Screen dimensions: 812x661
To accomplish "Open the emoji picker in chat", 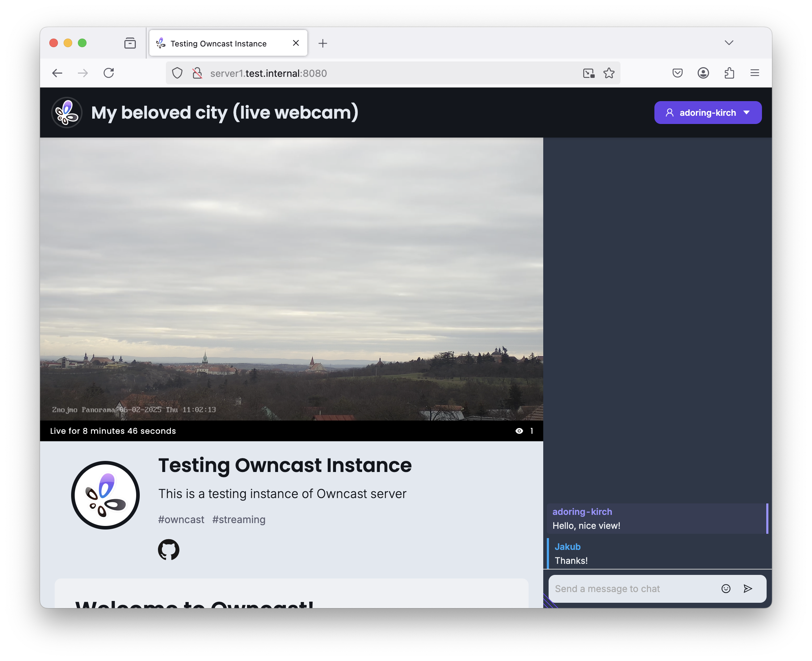I will click(x=726, y=589).
